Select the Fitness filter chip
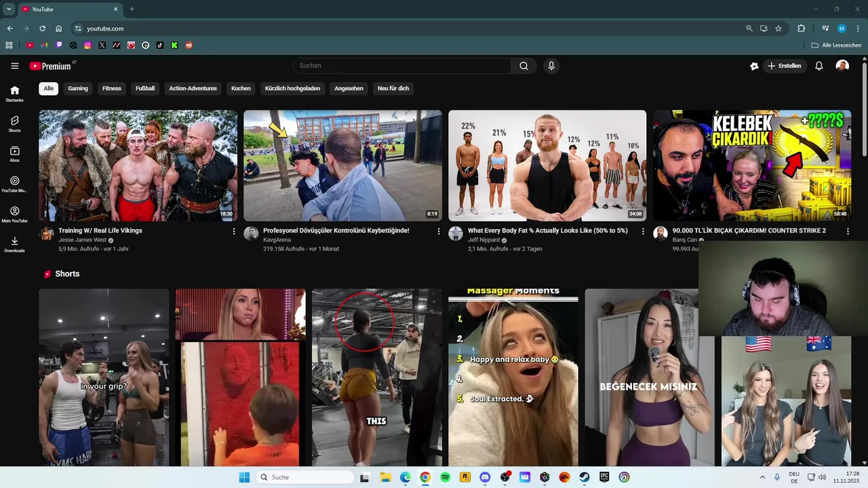868x488 pixels. pos(112,88)
